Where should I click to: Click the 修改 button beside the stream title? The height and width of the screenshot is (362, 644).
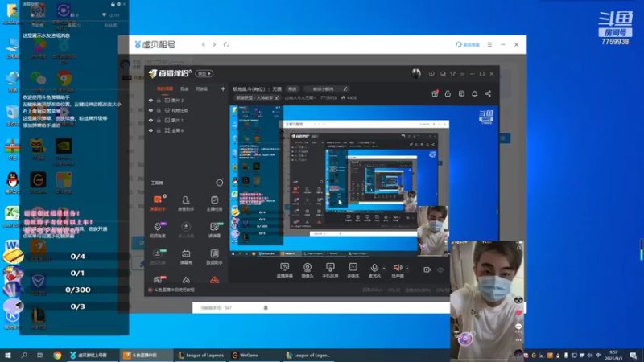click(x=292, y=88)
